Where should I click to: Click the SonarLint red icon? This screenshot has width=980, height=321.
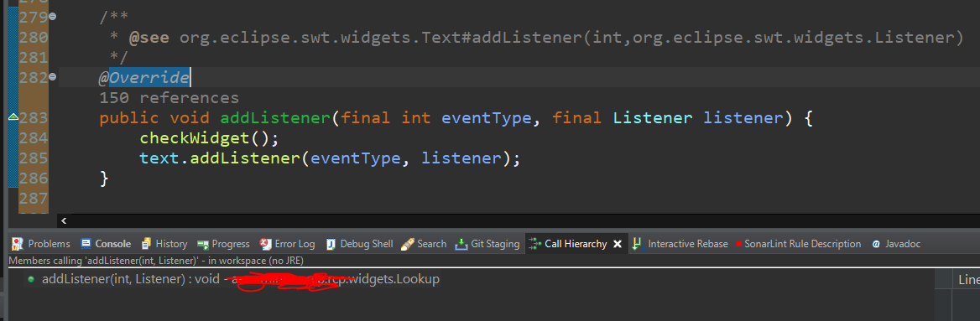coord(739,244)
